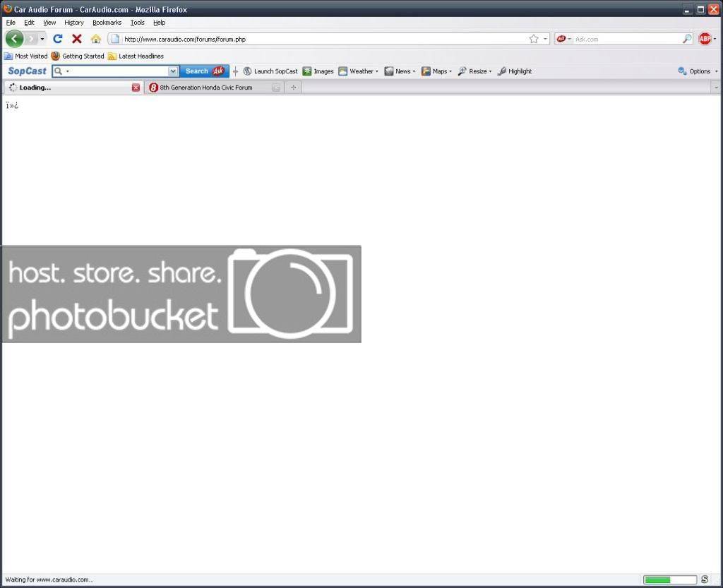Toggle the Highlight toolbar tool

click(x=515, y=71)
